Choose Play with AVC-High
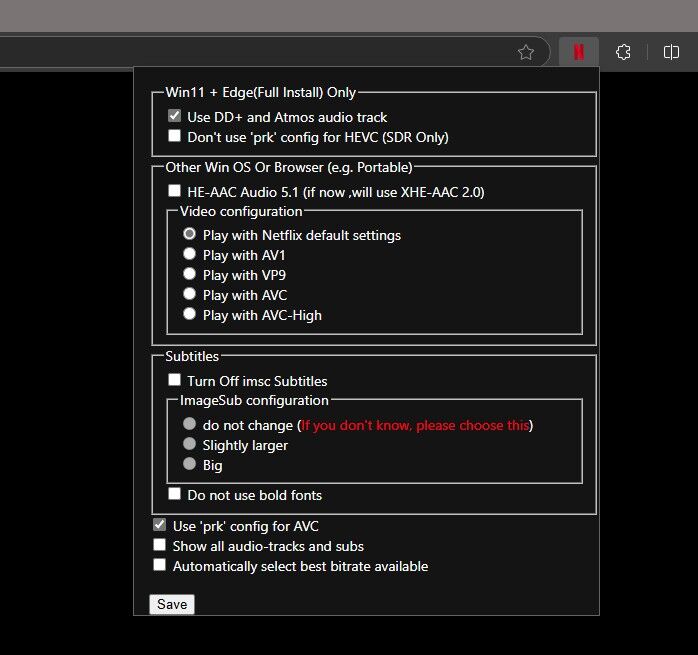The image size is (698, 655). 190,314
